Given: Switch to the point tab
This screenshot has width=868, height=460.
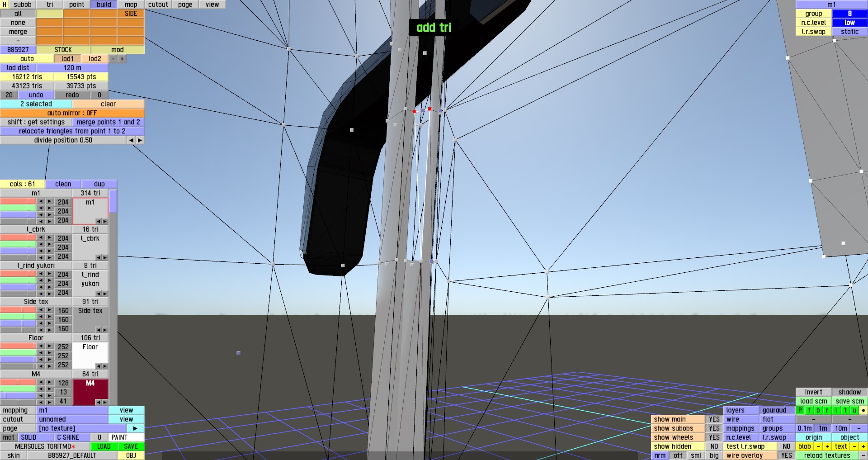Looking at the screenshot, I should (x=77, y=5).
